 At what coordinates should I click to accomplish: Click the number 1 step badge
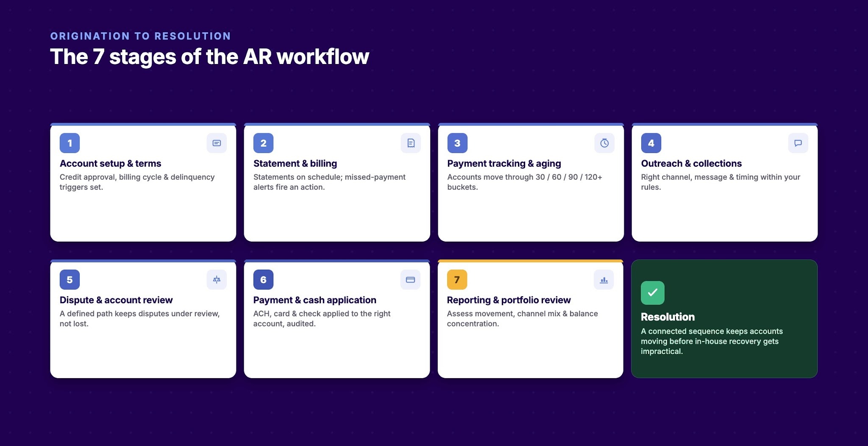point(70,143)
